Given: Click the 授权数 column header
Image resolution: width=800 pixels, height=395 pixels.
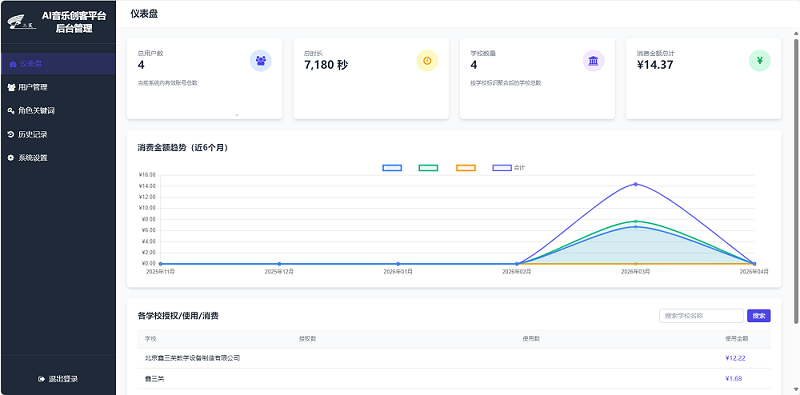Looking at the screenshot, I should 307,338.
